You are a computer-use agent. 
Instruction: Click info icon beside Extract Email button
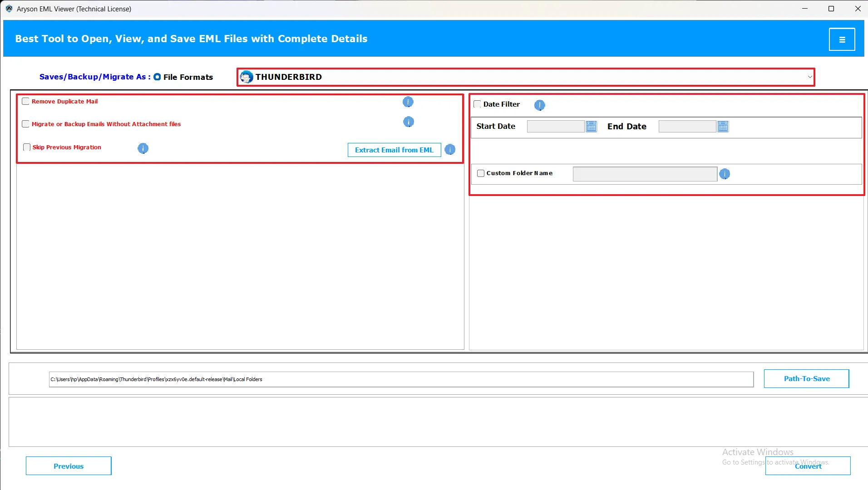[450, 150]
